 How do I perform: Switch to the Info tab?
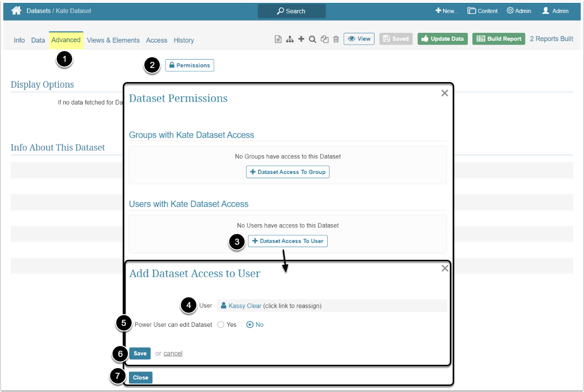click(19, 40)
